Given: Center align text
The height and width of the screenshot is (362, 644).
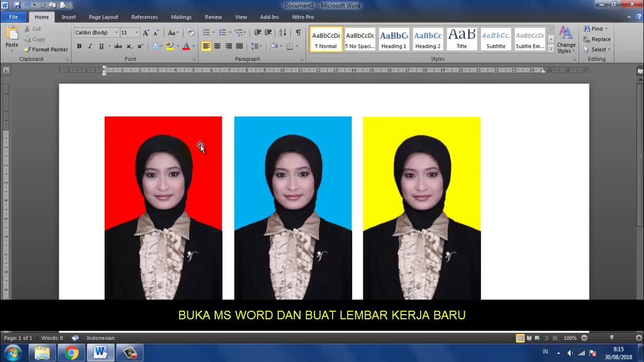Looking at the screenshot, I should [x=217, y=46].
